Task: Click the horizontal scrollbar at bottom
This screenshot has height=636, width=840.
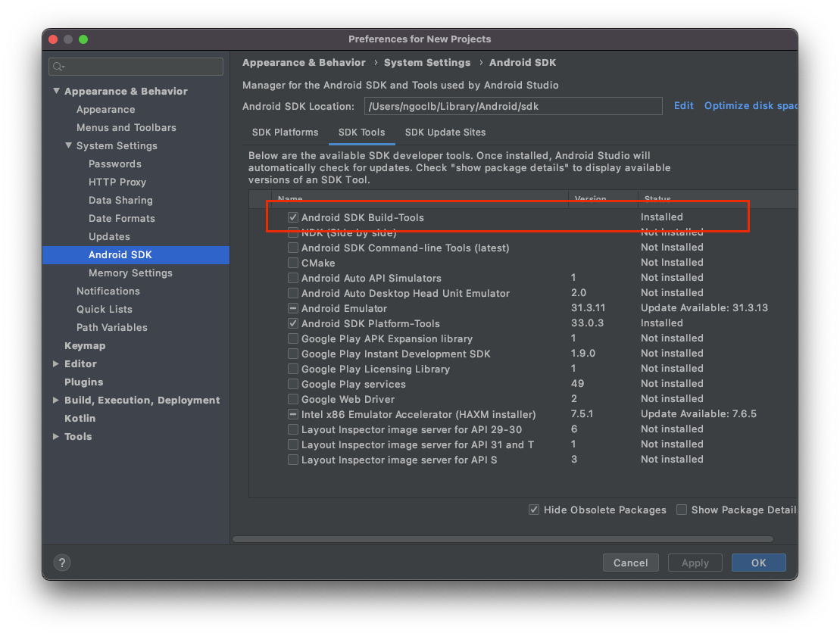Action: coord(502,539)
